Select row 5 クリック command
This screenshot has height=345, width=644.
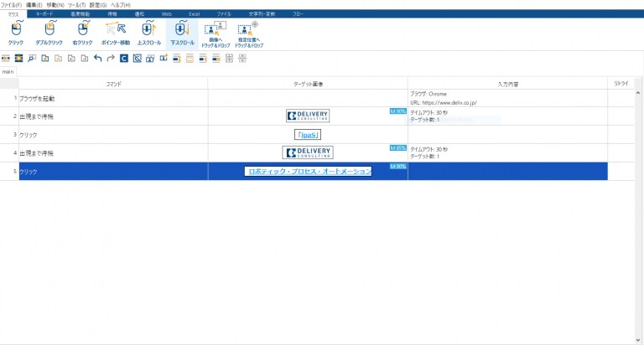113,172
